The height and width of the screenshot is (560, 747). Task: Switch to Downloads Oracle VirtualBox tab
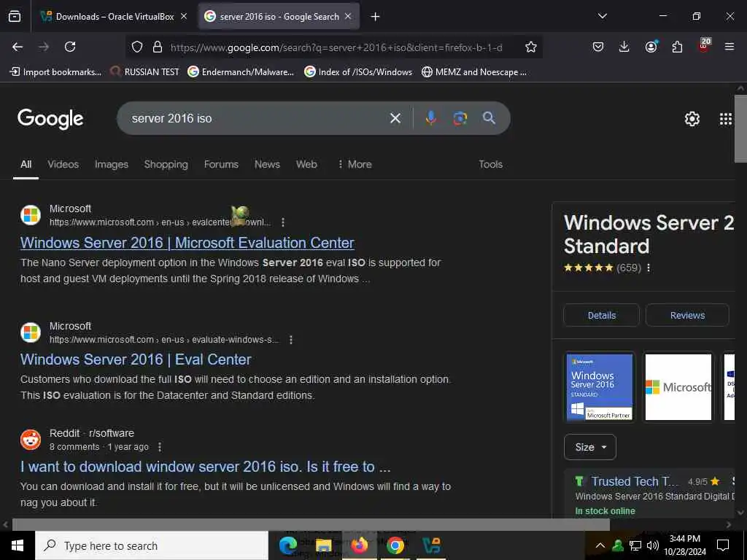[113, 17]
